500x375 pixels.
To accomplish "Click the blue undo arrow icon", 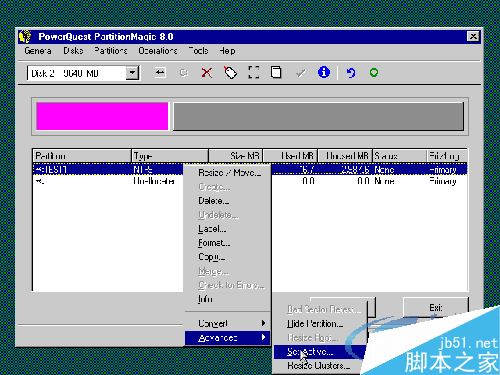I will (351, 72).
